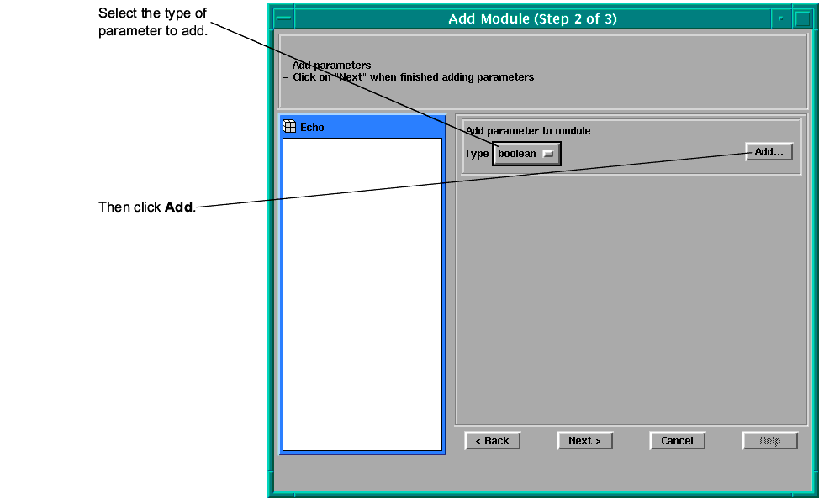824x504 pixels.
Task: Select the Echo entry in module list
Action: coord(312,128)
